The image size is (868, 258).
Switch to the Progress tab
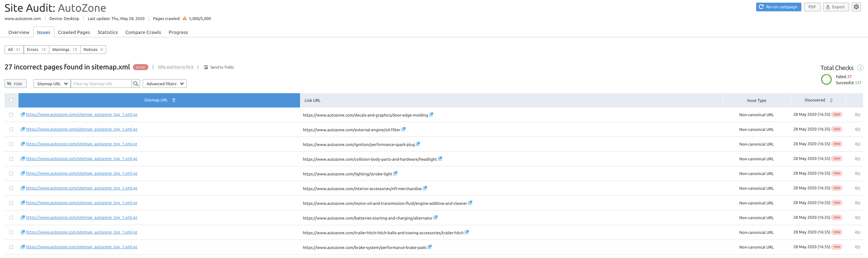tap(178, 32)
